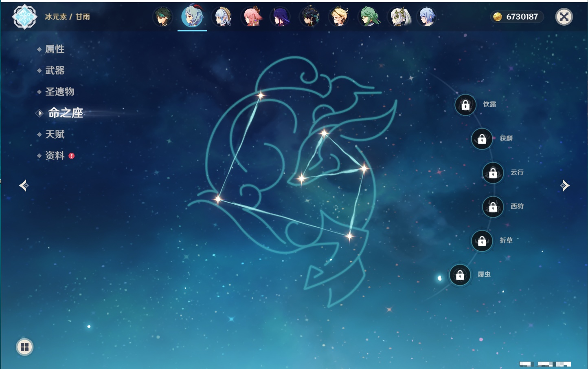This screenshot has height=369, width=588.
Task: Click the 冰元素 / 甘雨 title text
Action: click(x=67, y=17)
